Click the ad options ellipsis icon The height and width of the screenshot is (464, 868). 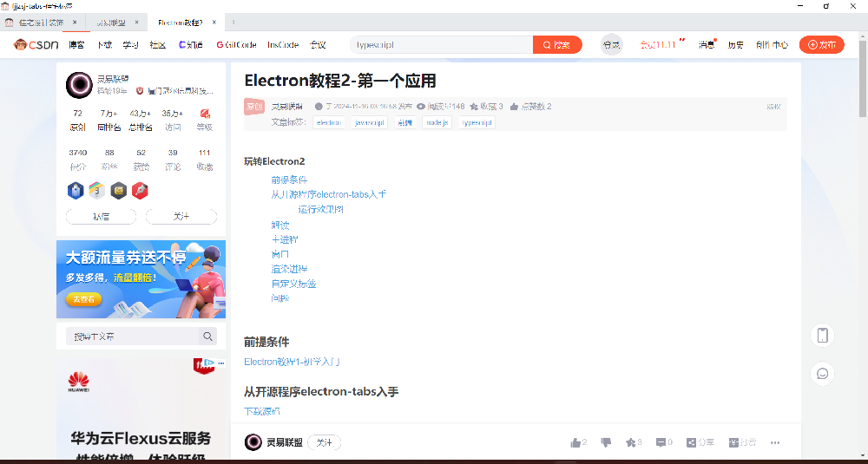pyautogui.click(x=221, y=363)
